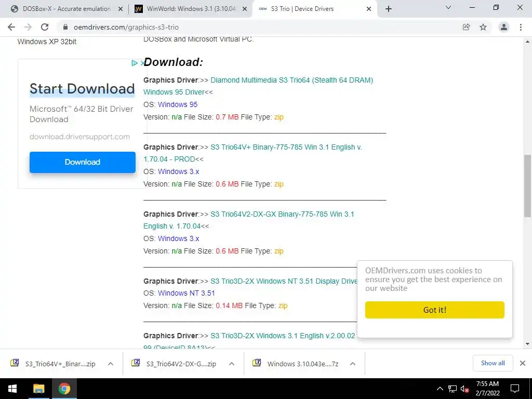532x399 pixels.
Task: Expand options for Windows 3.10.043e 7z download
Action: (x=353, y=364)
